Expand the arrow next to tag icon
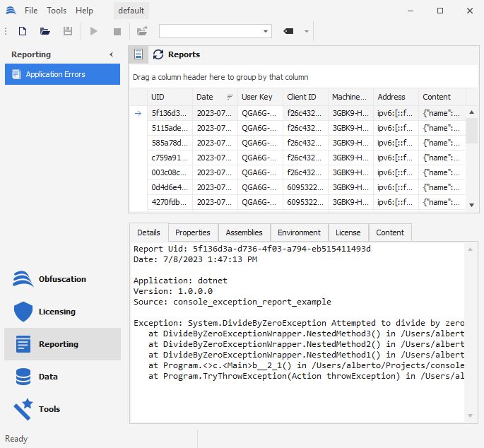The width and height of the screenshot is (484, 448). click(x=307, y=31)
